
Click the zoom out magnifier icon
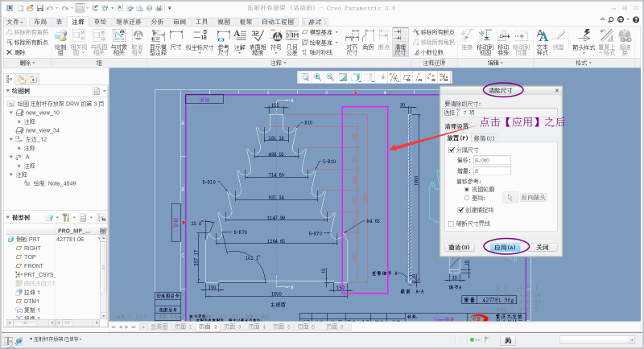(x=330, y=77)
